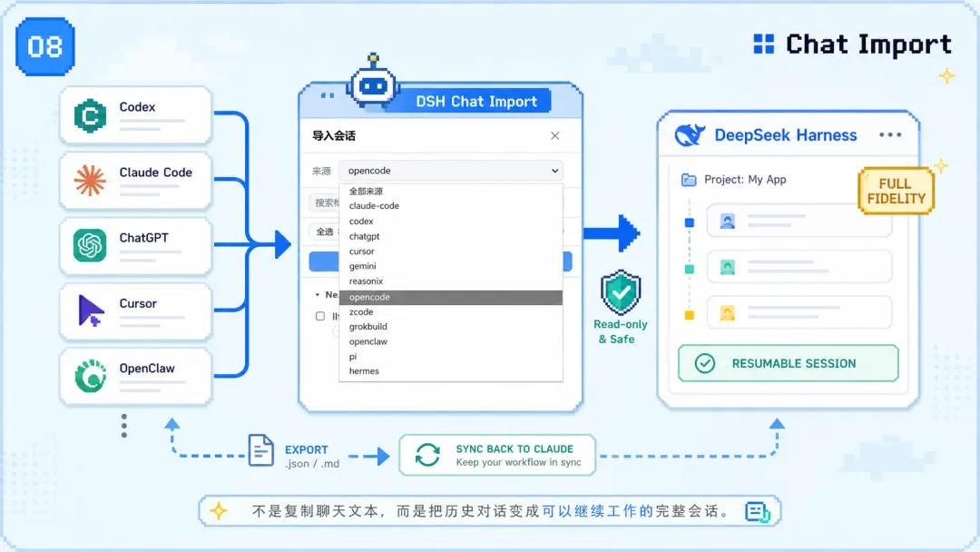This screenshot has width=980, height=552.
Task: Click the blue import button in dialog
Action: coord(440,261)
